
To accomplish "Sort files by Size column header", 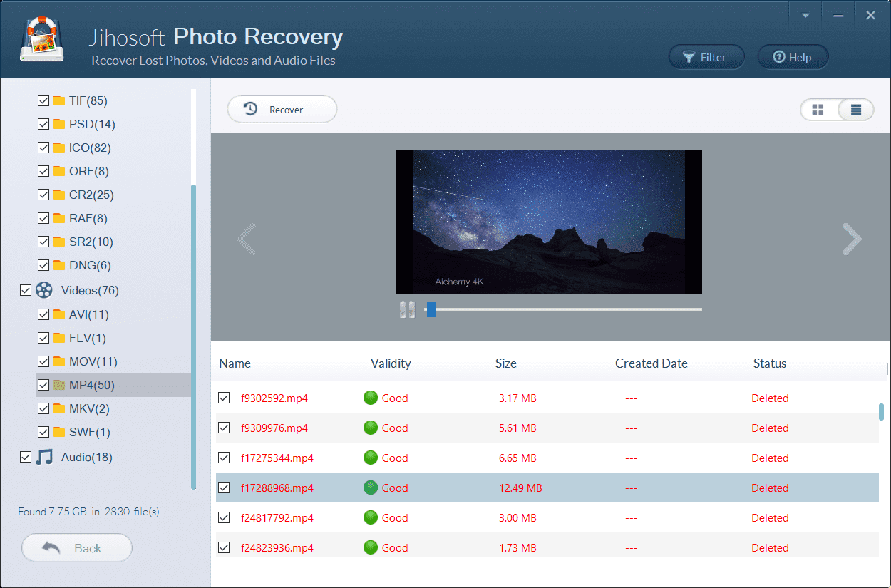I will coord(506,363).
